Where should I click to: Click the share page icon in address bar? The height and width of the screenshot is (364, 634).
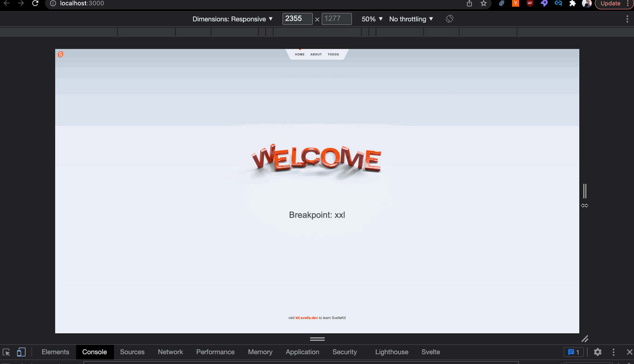coord(469,3)
